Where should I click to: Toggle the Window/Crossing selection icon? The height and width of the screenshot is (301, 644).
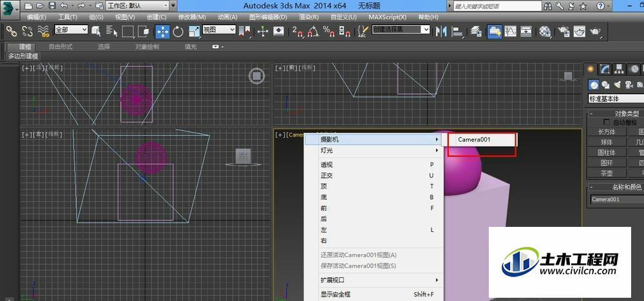(143, 31)
